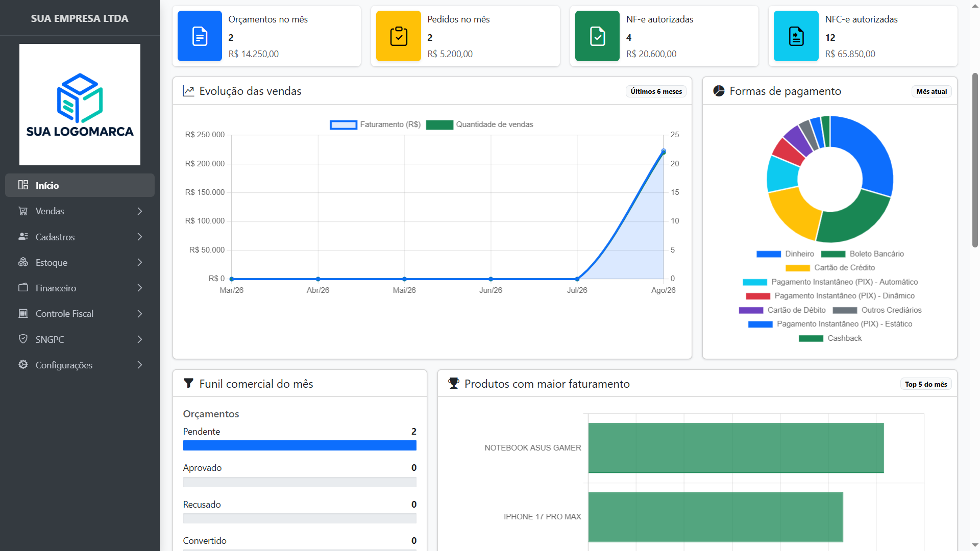Image resolution: width=980 pixels, height=551 pixels.
Task: Expand the Controle Fiscal menu chevron
Action: click(140, 314)
